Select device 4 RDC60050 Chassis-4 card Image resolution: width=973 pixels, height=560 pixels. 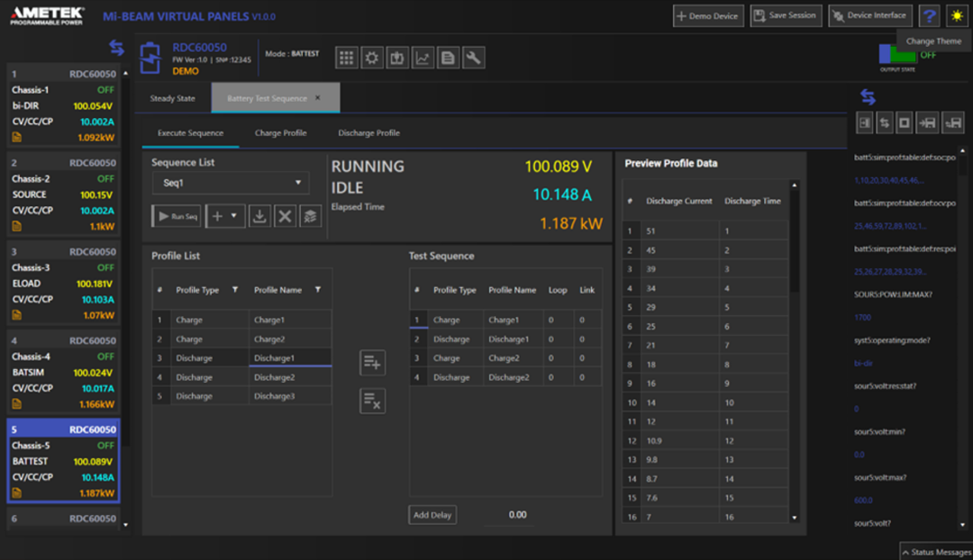63,373
